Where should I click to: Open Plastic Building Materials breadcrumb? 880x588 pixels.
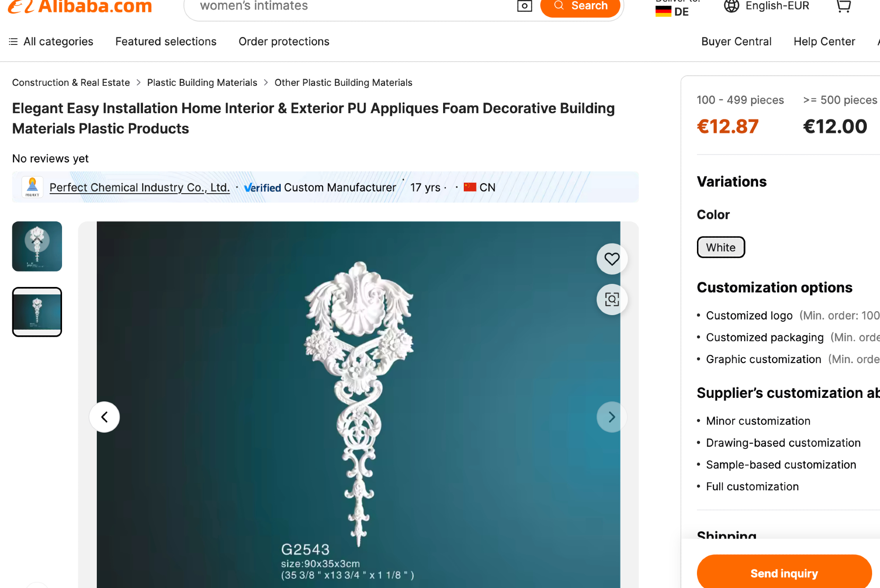click(202, 83)
